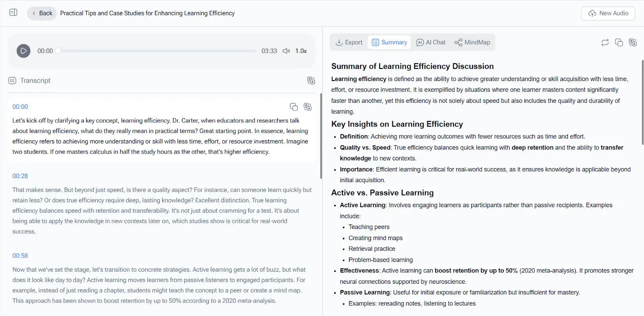
Task: Toggle the sidebar panel icon
Action: (13, 12)
